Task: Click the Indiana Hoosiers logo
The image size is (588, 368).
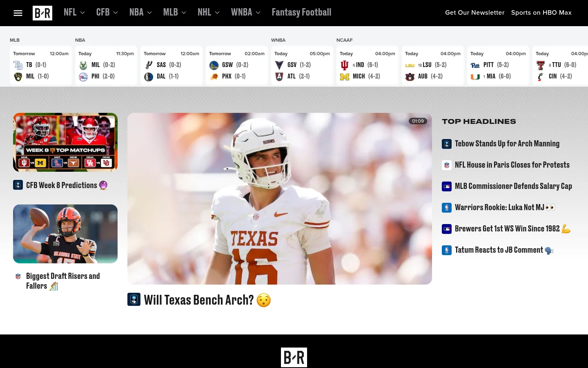Action: [345, 65]
